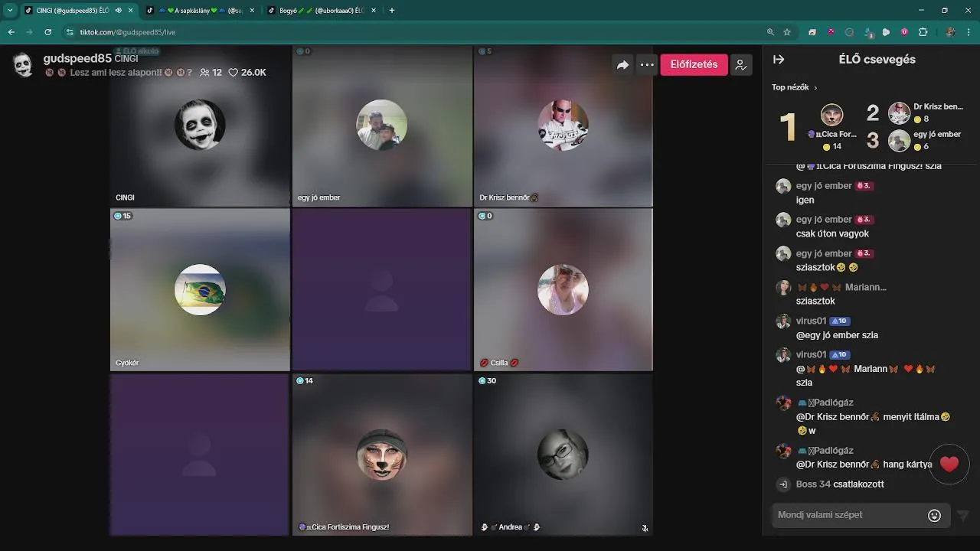The image size is (980, 551).
Task: Click the tab audio speaker icon
Action: 118,11
